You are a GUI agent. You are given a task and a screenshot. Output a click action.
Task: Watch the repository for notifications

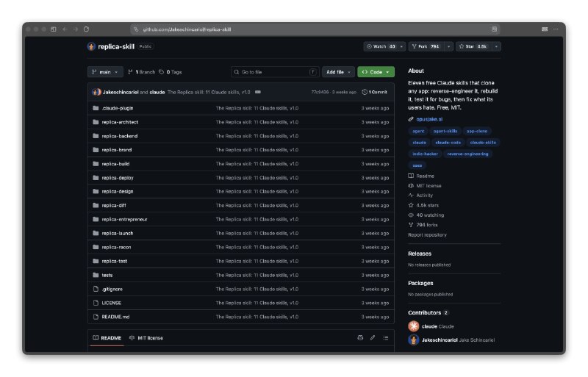pyautogui.click(x=381, y=46)
